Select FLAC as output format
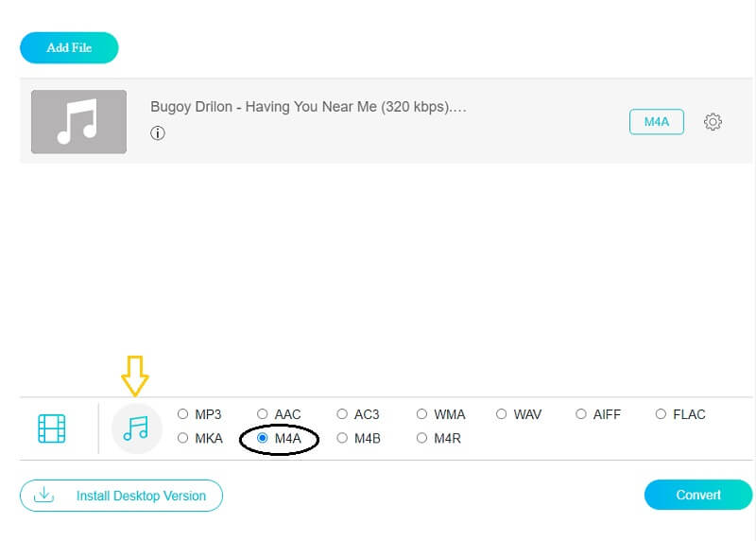Image resolution: width=756 pixels, height=541 pixels. (x=661, y=414)
